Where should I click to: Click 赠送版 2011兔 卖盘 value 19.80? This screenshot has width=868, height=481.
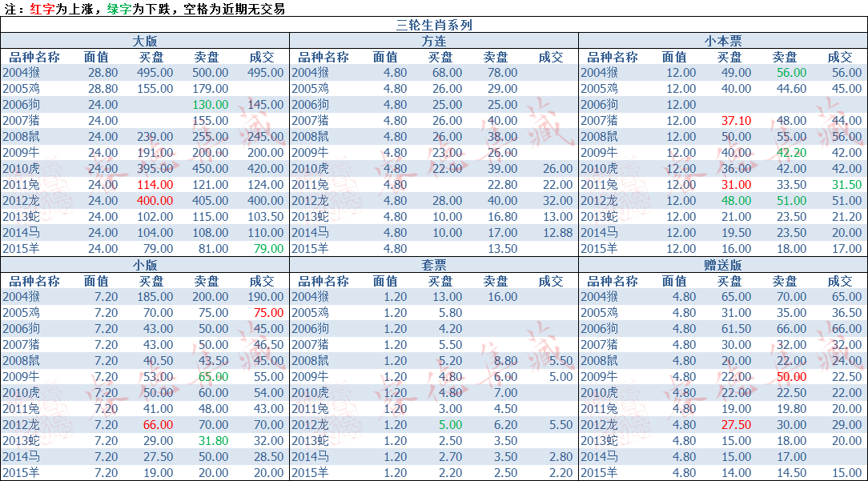[792, 410]
